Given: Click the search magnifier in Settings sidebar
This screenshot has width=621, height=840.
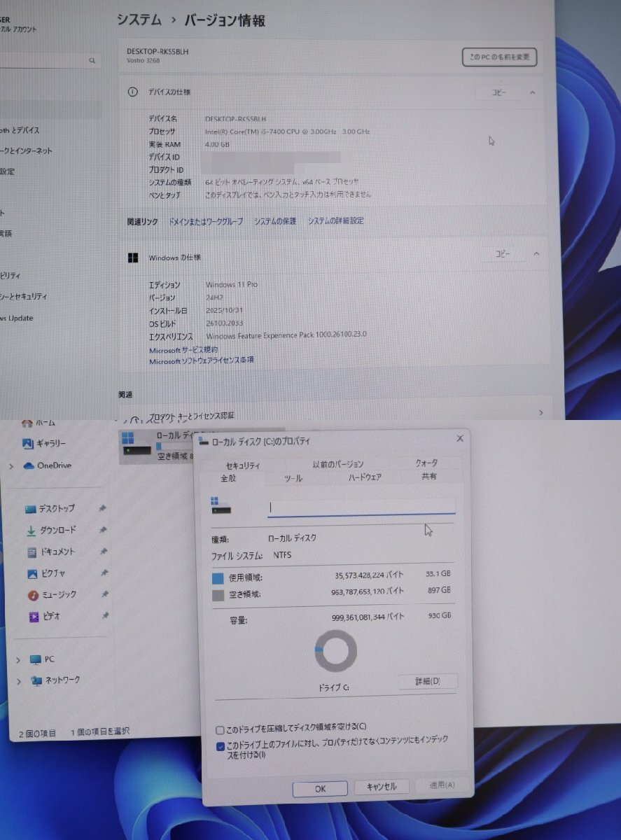Looking at the screenshot, I should pyautogui.click(x=92, y=60).
